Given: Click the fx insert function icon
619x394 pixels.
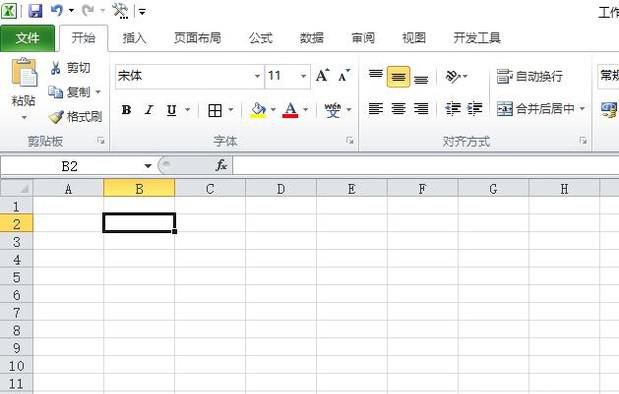Looking at the screenshot, I should (x=221, y=166).
